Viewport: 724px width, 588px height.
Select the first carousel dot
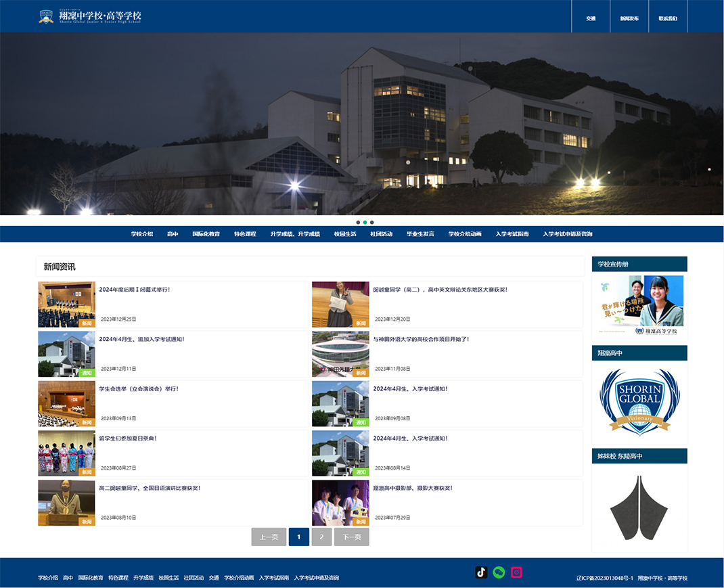pyautogui.click(x=358, y=222)
